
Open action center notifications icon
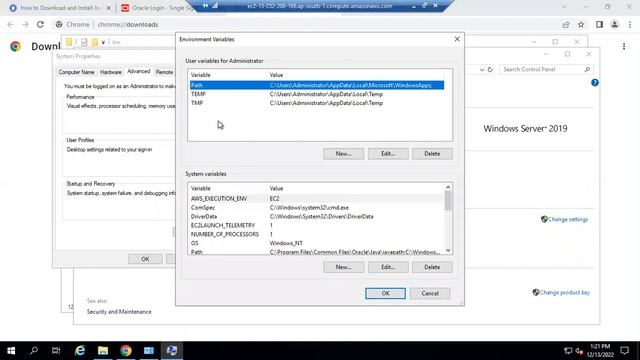(x=624, y=351)
